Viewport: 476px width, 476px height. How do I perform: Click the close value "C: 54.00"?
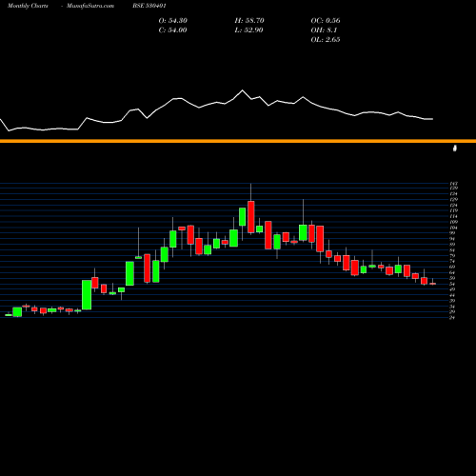pyautogui.click(x=172, y=30)
